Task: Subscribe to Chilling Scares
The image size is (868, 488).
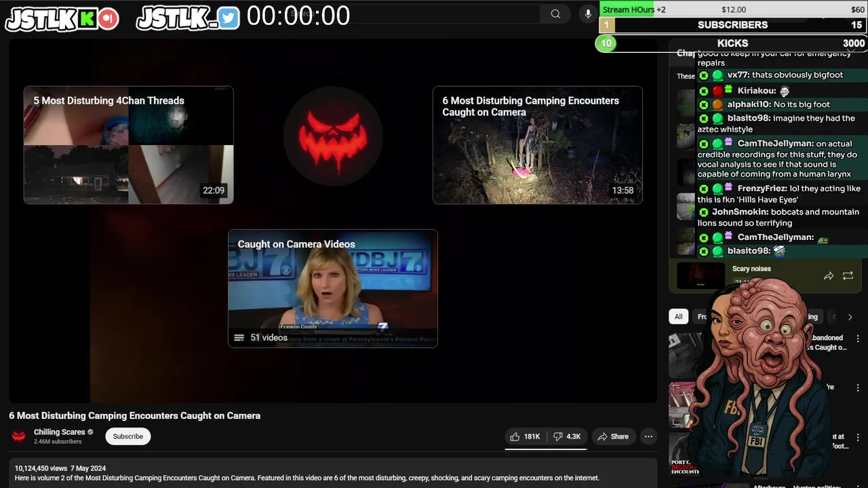Action: (128, 436)
